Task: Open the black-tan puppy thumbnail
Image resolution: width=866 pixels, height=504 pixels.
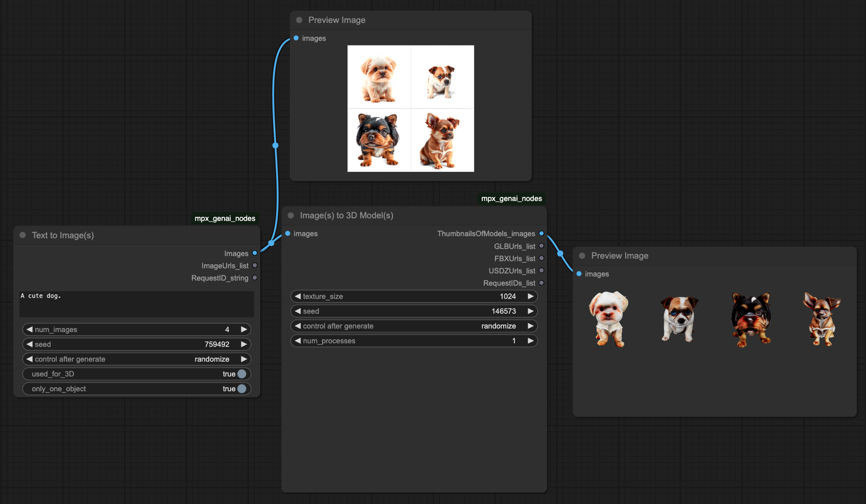Action: point(379,140)
